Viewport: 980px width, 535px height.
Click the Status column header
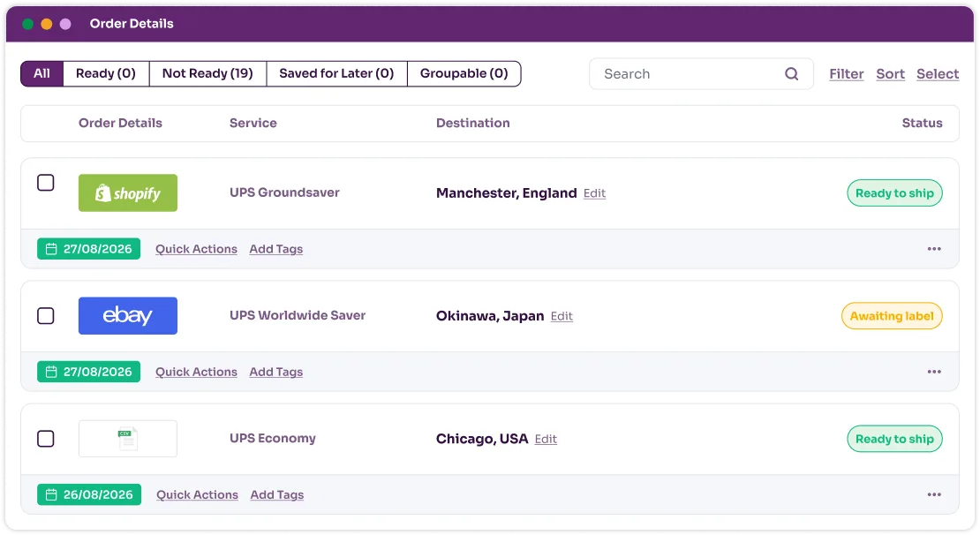coord(922,123)
